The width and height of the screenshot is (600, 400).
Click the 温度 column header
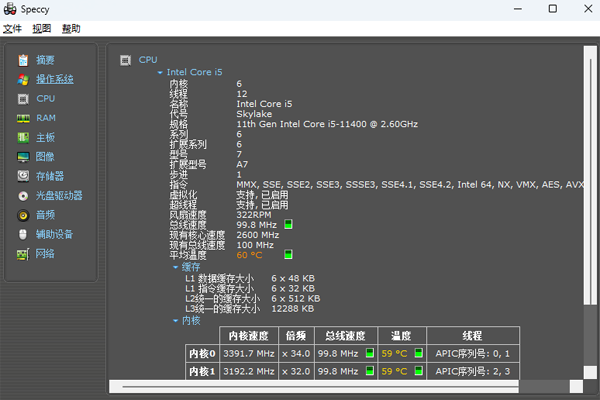401,336
